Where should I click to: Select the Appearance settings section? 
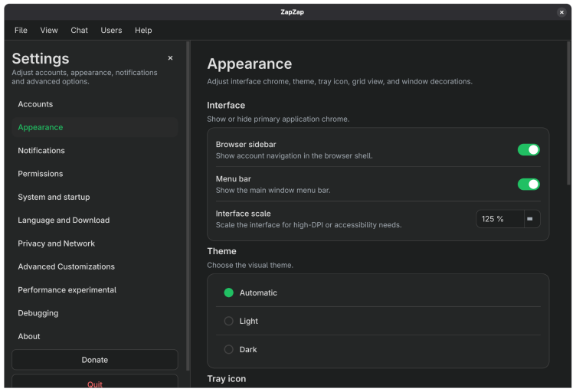(x=95, y=127)
